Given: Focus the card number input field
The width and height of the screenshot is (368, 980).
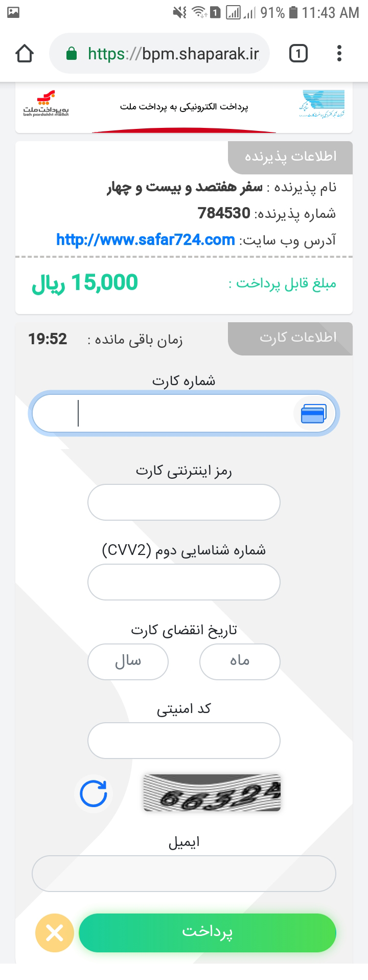Looking at the screenshot, I should (174, 414).
